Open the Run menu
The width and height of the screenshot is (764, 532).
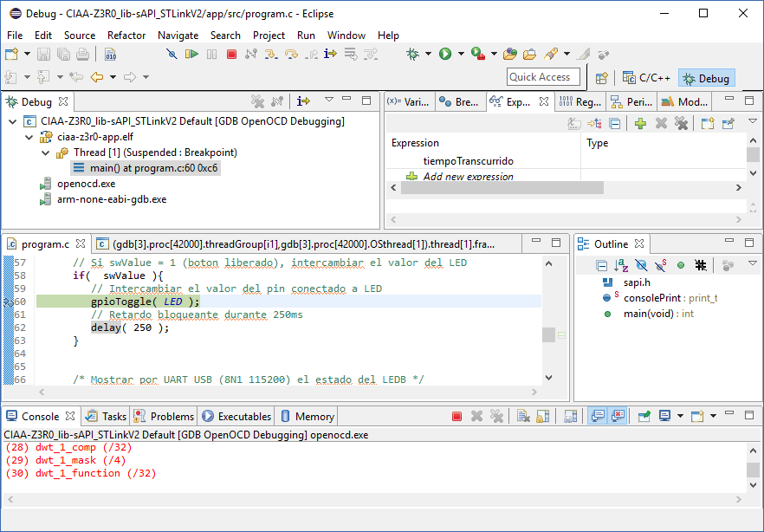point(306,35)
